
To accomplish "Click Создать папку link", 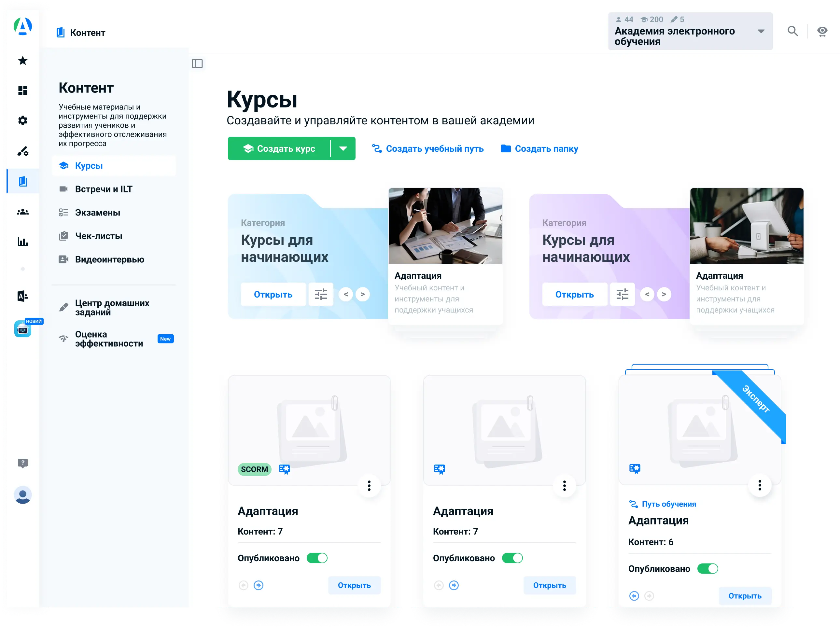I will tap(539, 148).
